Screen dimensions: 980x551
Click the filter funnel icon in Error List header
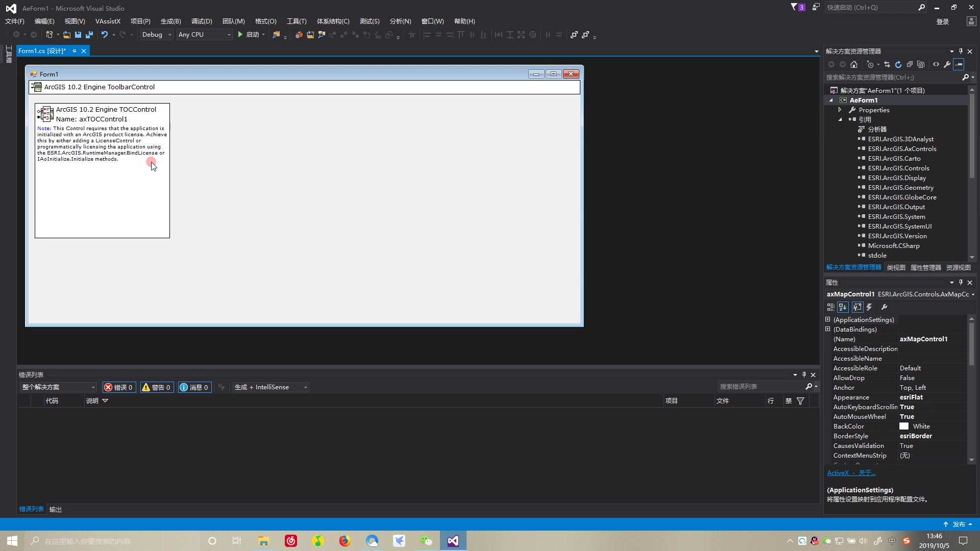click(801, 401)
